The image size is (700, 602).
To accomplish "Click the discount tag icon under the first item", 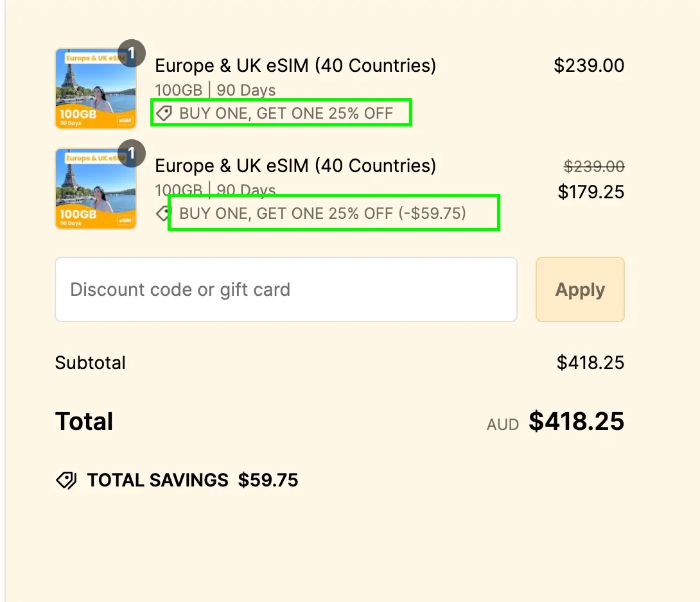I will (164, 114).
